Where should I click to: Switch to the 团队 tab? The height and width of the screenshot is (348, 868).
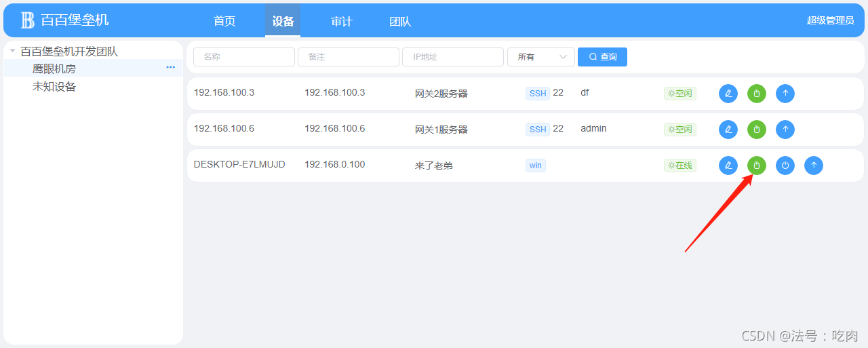pos(400,21)
